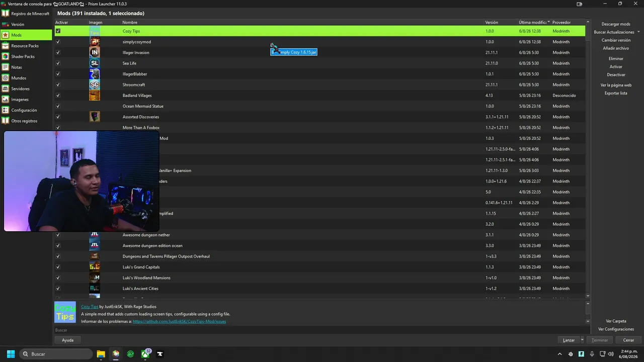Click Cambiar versión

tap(616, 40)
